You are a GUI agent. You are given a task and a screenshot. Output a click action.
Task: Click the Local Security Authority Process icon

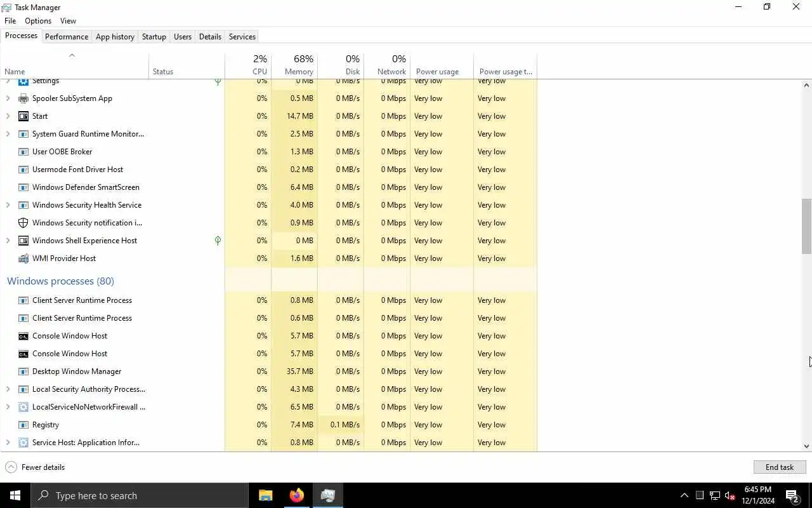23,389
